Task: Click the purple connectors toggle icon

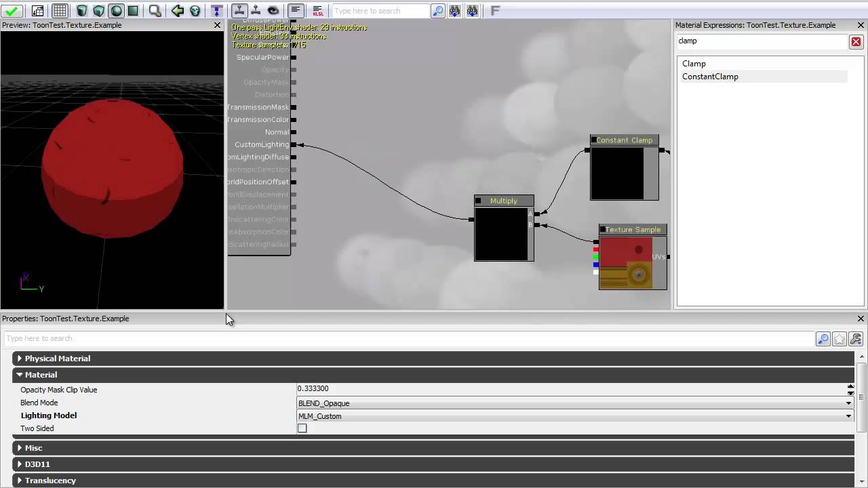Action: [x=216, y=11]
